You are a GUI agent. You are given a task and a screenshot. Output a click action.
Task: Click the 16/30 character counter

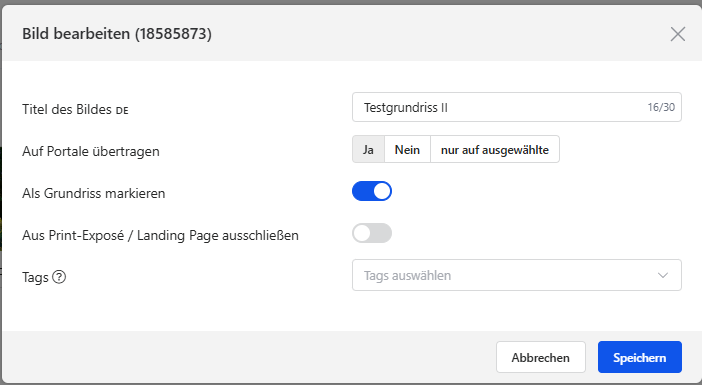click(661, 107)
